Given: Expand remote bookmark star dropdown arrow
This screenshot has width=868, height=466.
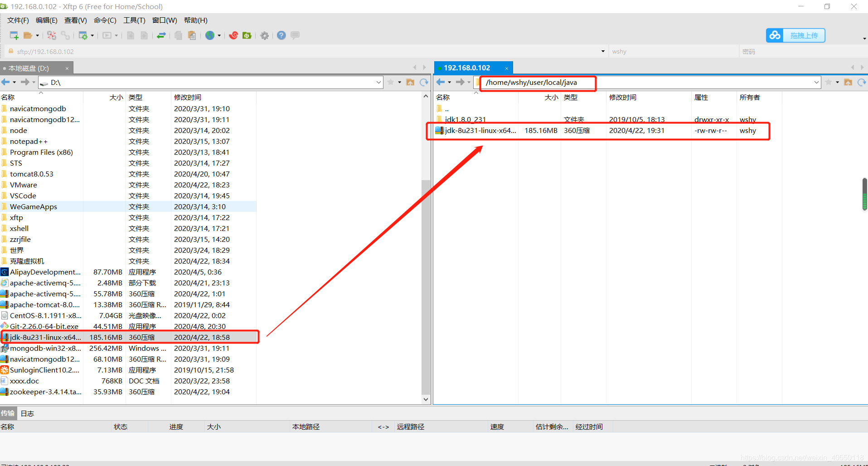Looking at the screenshot, I should coord(837,82).
